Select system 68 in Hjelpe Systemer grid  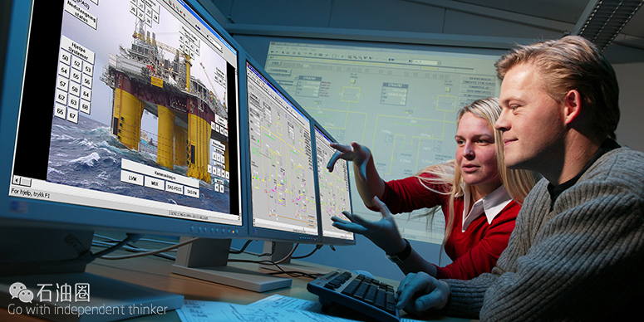coord(85,107)
